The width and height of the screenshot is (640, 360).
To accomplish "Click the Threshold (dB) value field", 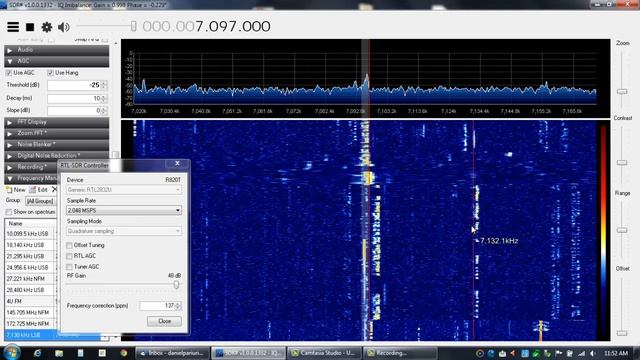I will (x=74, y=85).
